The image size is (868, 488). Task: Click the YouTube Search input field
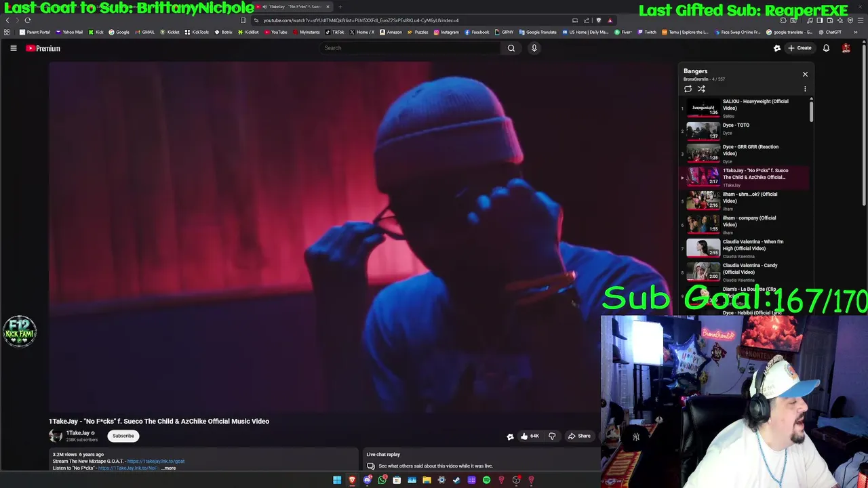pyautogui.click(x=410, y=48)
